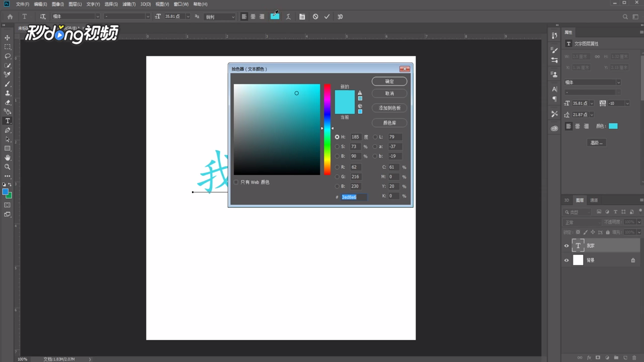This screenshot has height=362, width=644.
Task: Click the 3D text button in options bar
Action: [340, 17]
